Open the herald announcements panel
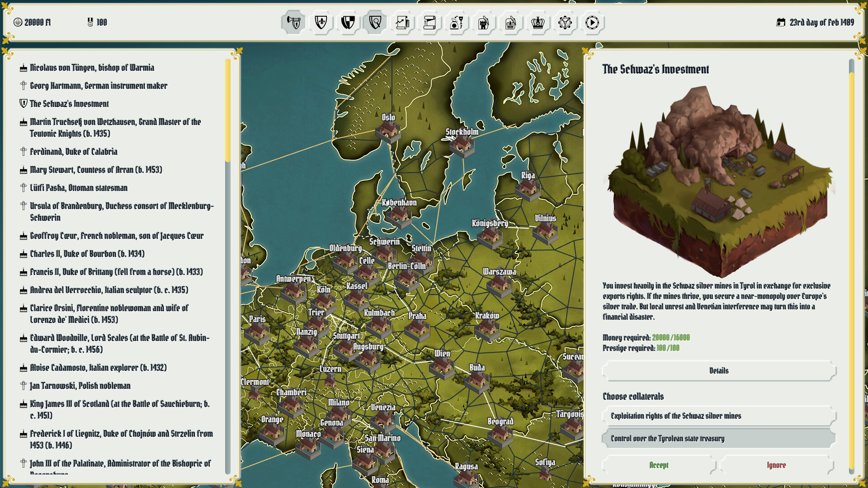The width and height of the screenshot is (868, 488). [x=293, y=22]
